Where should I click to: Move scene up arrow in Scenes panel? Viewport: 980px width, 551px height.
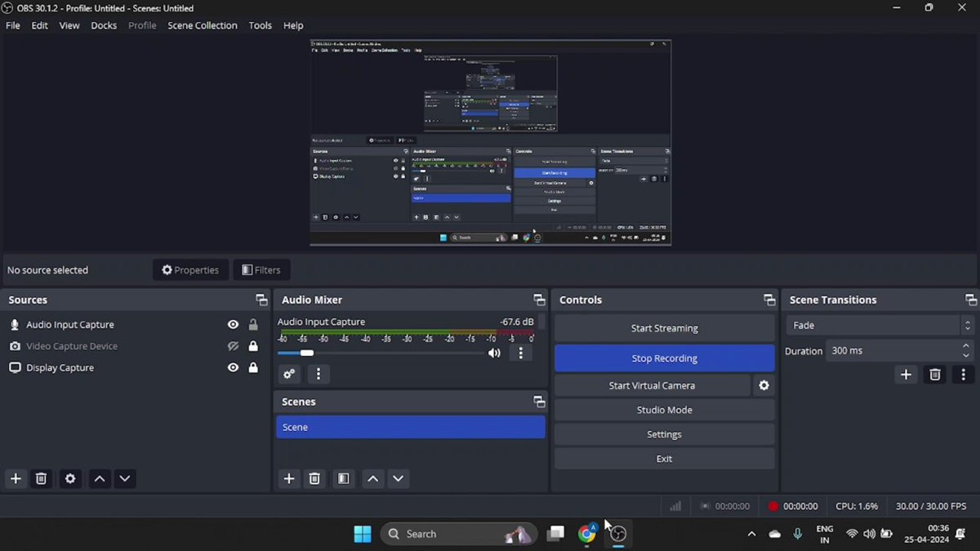373,479
